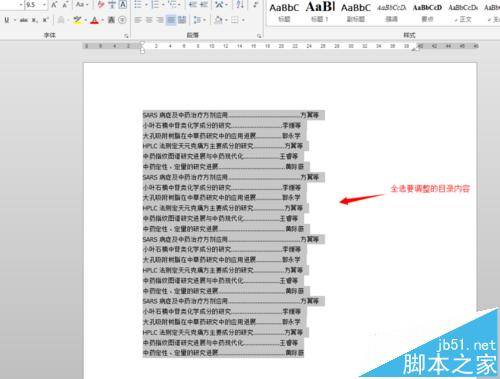This screenshot has height=379, width=500.
Task: Click the first line indent marker on ruler
Action: click(x=142, y=43)
